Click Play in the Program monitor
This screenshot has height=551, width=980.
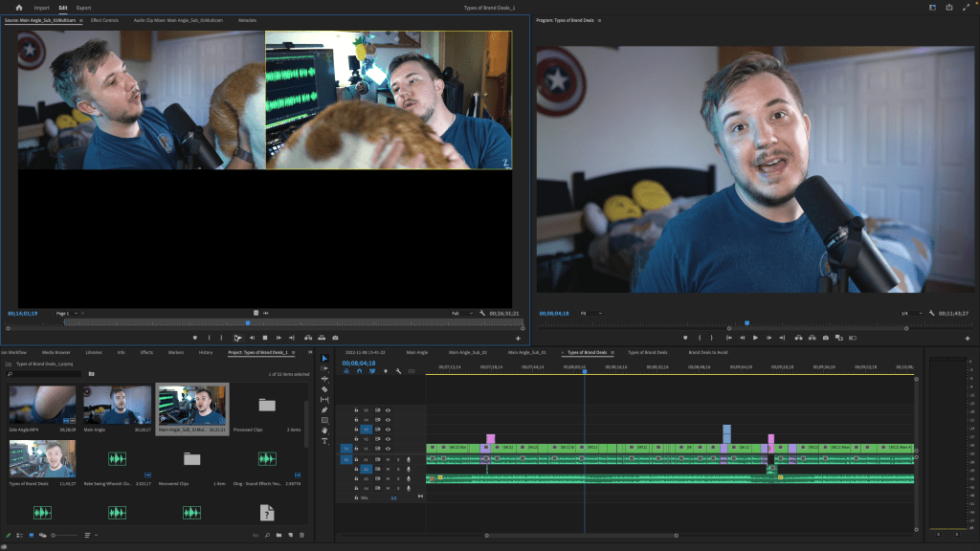pyautogui.click(x=755, y=338)
